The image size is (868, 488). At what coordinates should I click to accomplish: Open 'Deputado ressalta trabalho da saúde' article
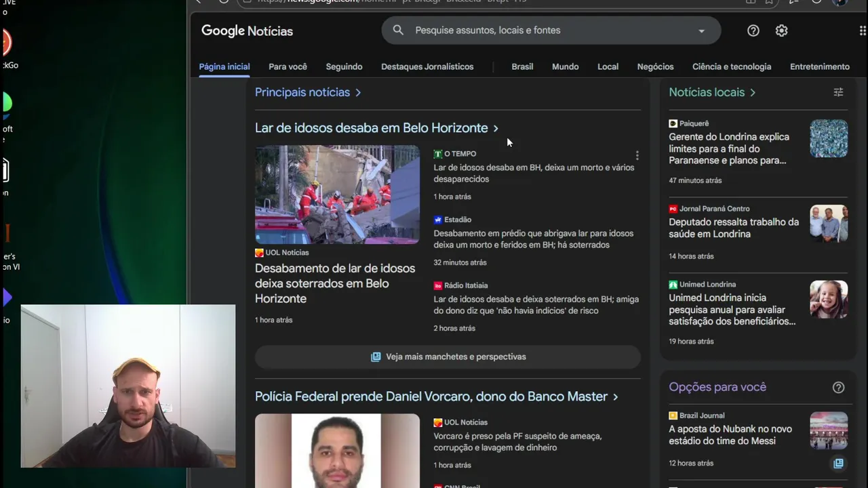(x=734, y=228)
